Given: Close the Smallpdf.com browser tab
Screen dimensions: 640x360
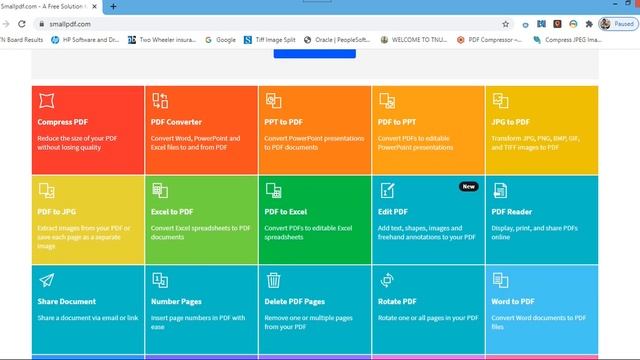Looking at the screenshot, I should tap(95, 7).
